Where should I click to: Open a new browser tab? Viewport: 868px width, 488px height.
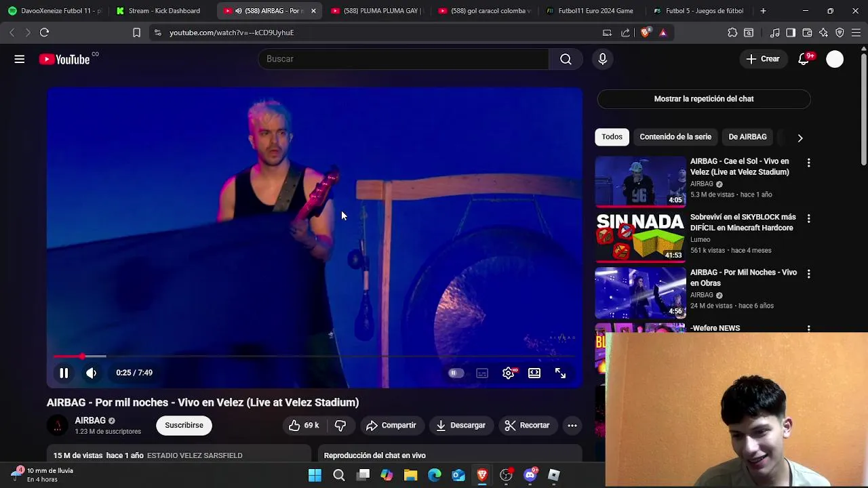763,11
